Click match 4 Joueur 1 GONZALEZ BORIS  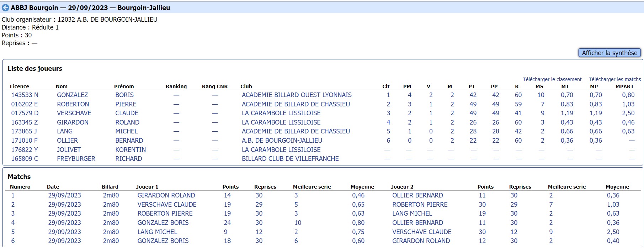pos(163,223)
